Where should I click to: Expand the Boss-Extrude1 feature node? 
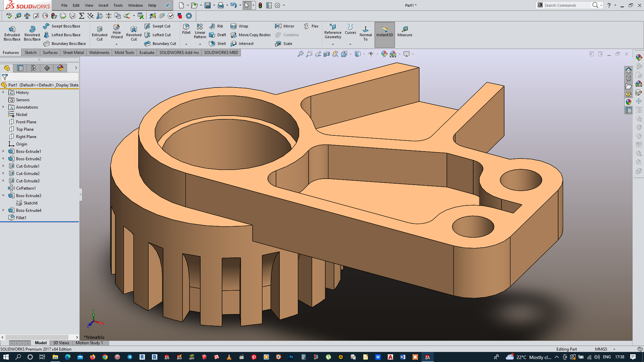tap(3, 151)
